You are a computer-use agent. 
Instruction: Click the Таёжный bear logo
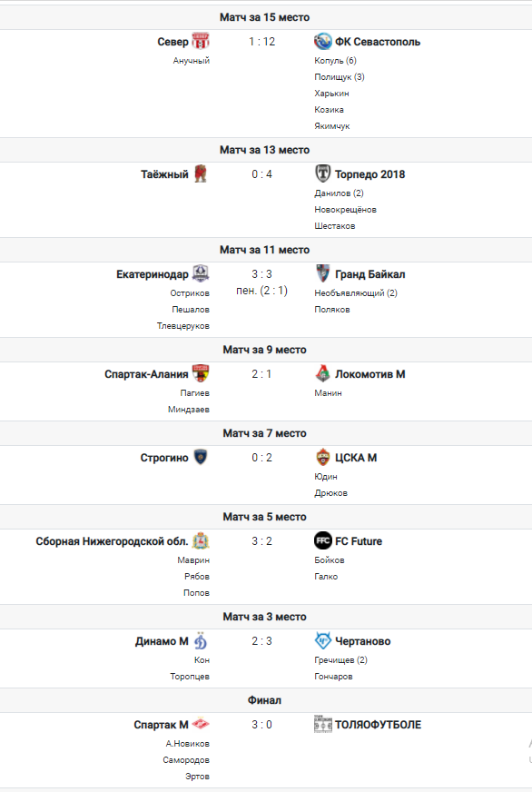pos(201,173)
